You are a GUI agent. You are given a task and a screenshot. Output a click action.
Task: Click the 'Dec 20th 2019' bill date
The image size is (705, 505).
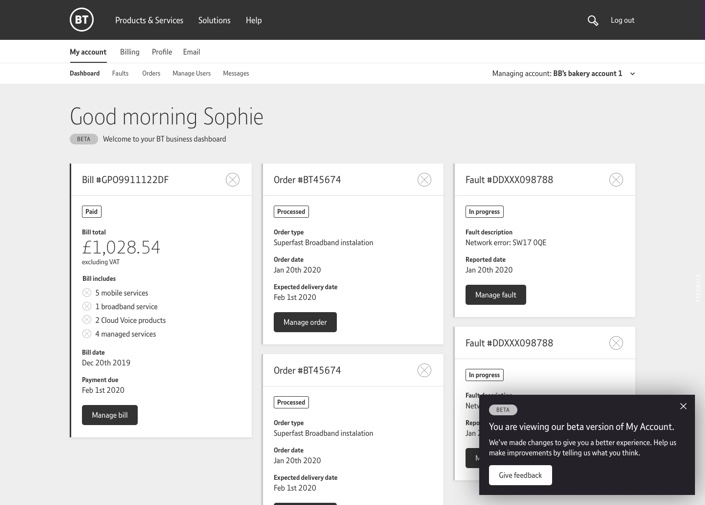[x=106, y=362]
